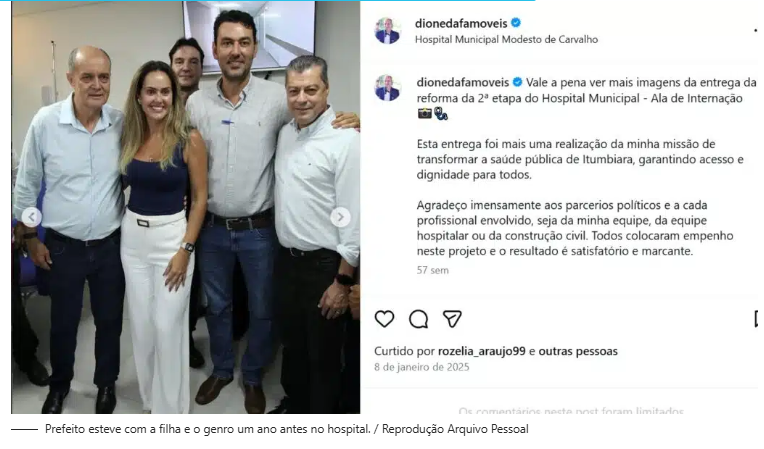The image size is (764, 449).
Task: Advance to next photo in carousel
Action: coord(340,217)
